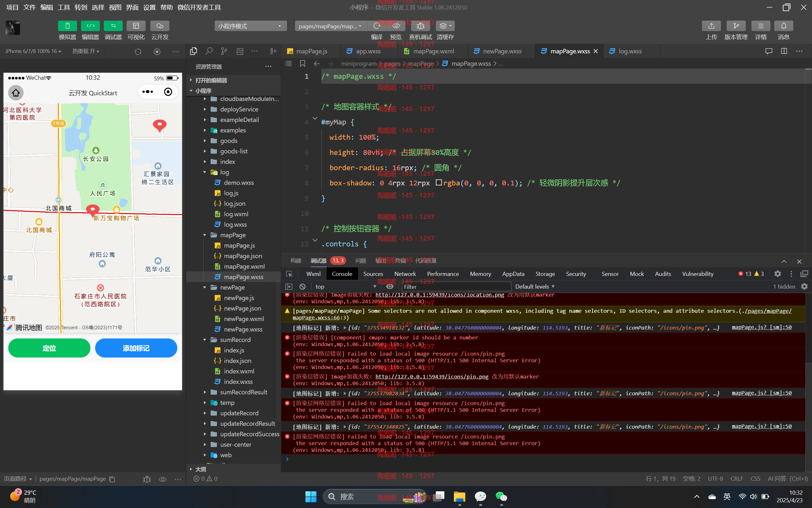This screenshot has width=812, height=508.
Task: Open newPage.js in file tree
Action: [239, 298]
